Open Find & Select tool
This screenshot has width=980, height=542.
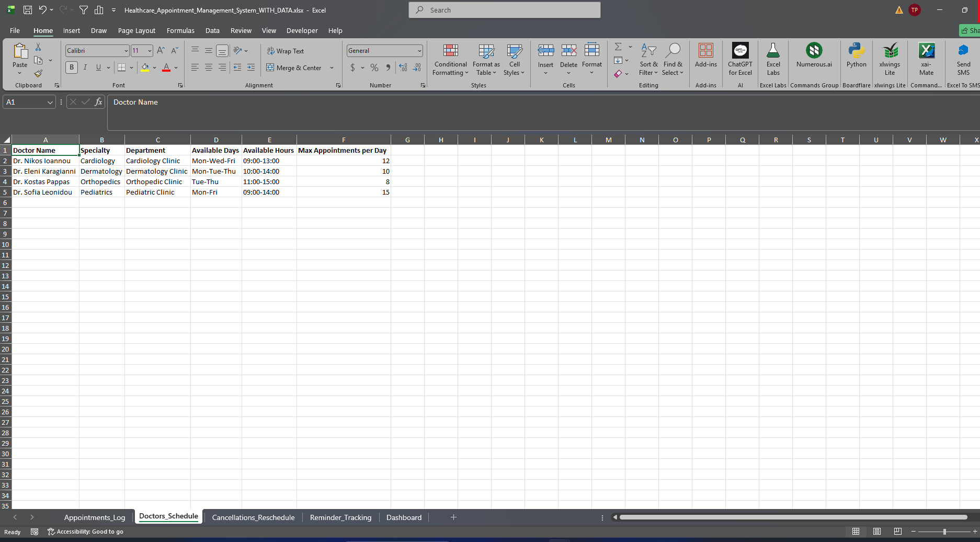click(673, 60)
